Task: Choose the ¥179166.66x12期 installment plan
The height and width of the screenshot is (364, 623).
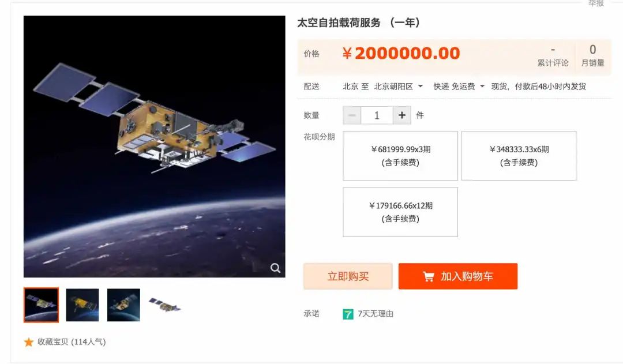Action: click(400, 212)
